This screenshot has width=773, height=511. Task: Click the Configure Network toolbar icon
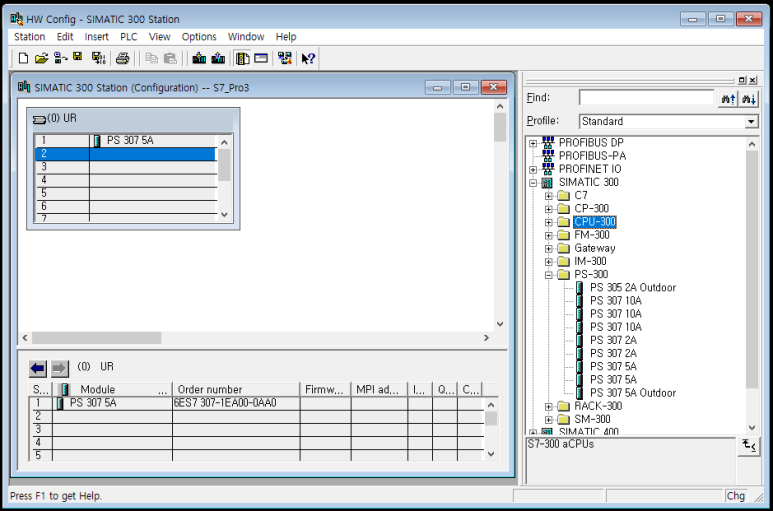click(284, 58)
